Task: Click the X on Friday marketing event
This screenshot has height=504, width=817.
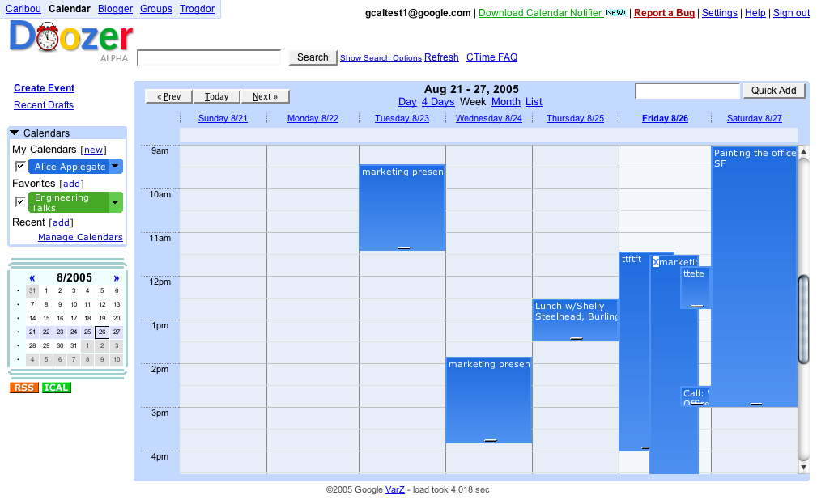Action: tap(656, 262)
